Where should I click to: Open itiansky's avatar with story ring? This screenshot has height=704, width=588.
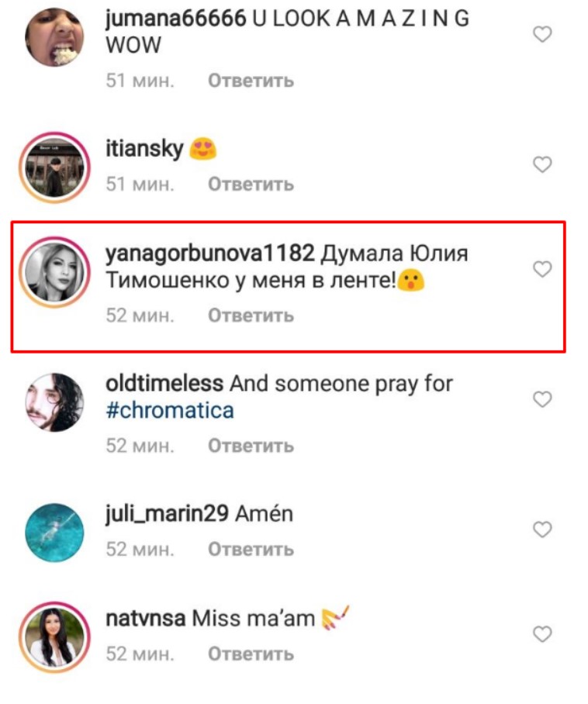click(54, 167)
